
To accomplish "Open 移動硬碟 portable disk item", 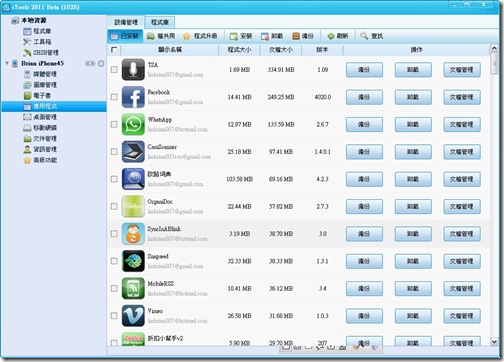I will 40,128.
